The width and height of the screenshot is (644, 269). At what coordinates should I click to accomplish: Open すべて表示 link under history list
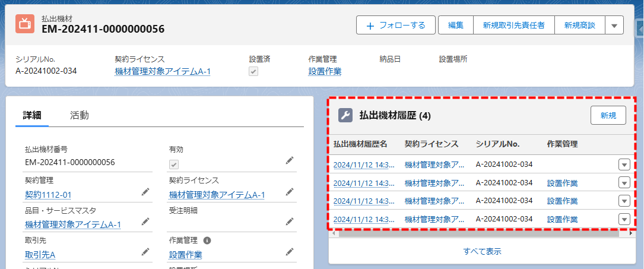point(482,251)
